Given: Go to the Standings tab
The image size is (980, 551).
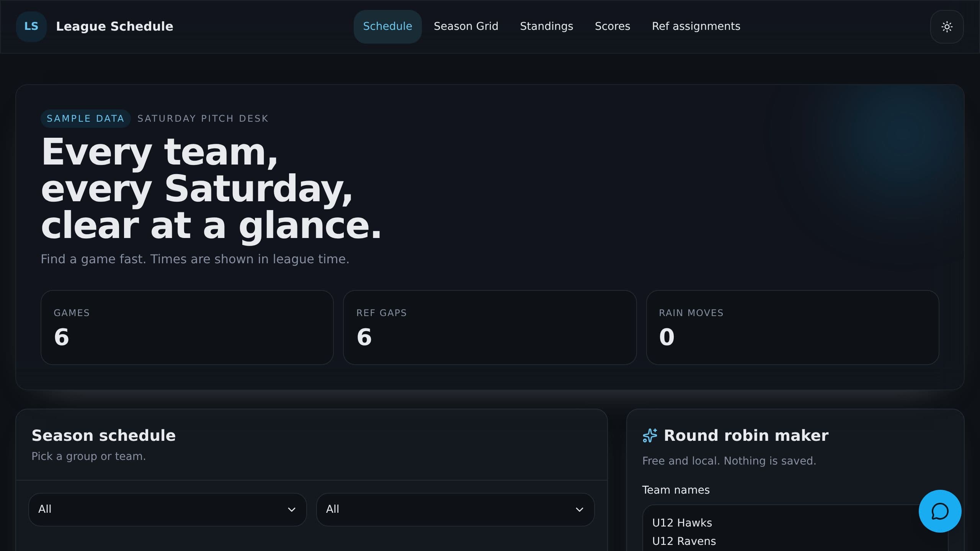Looking at the screenshot, I should (546, 26).
